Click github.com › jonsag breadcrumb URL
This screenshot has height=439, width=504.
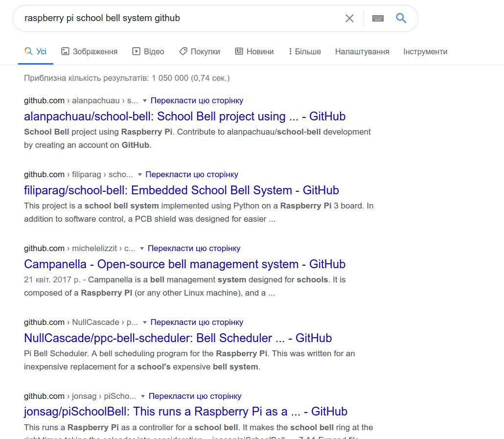pos(80,396)
